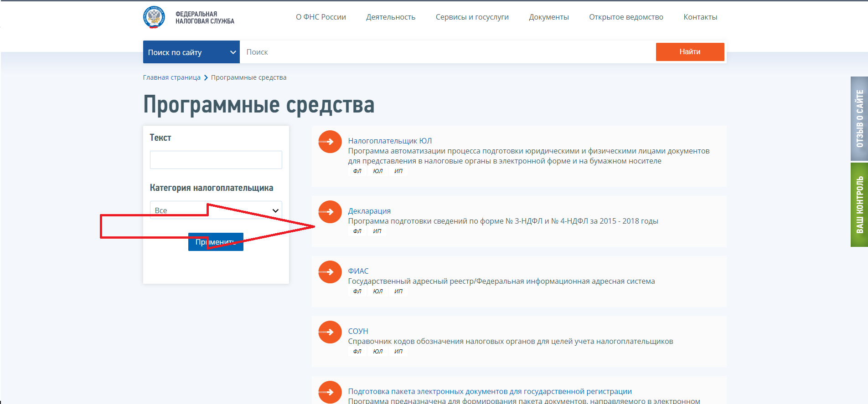868x404 pixels.
Task: Click the ФЛ tag under Налогоплательщик ЮЛ
Action: click(357, 171)
